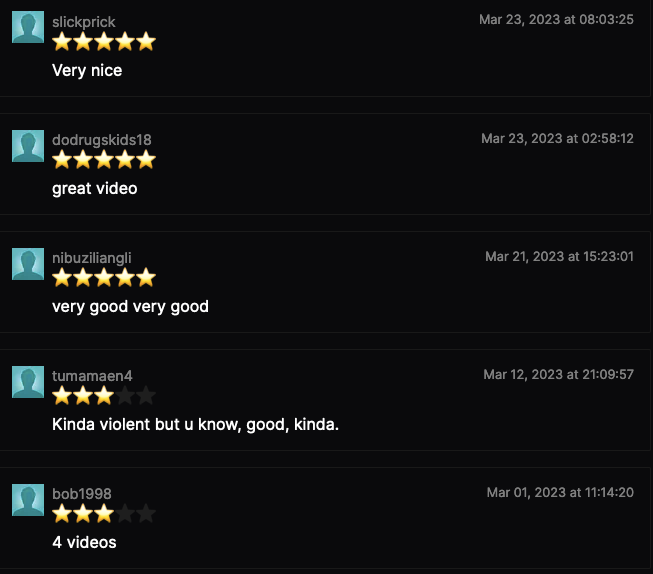Click the "Kinda violent but u know" review
This screenshot has width=653, height=574.
(195, 425)
